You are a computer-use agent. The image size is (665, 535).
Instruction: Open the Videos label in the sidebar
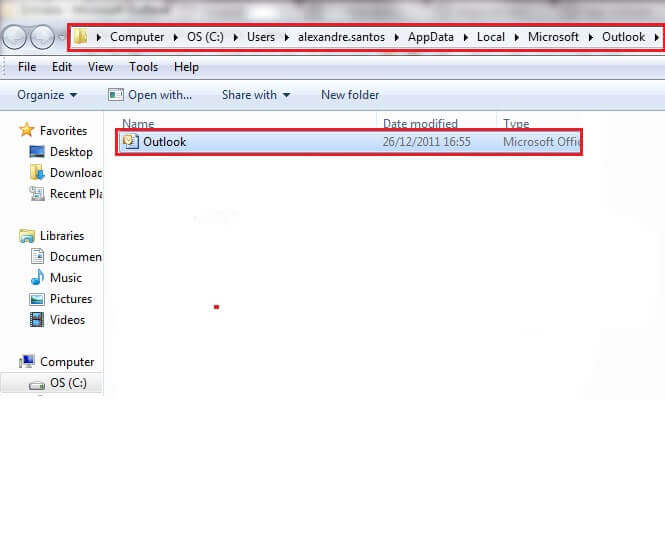coord(67,319)
